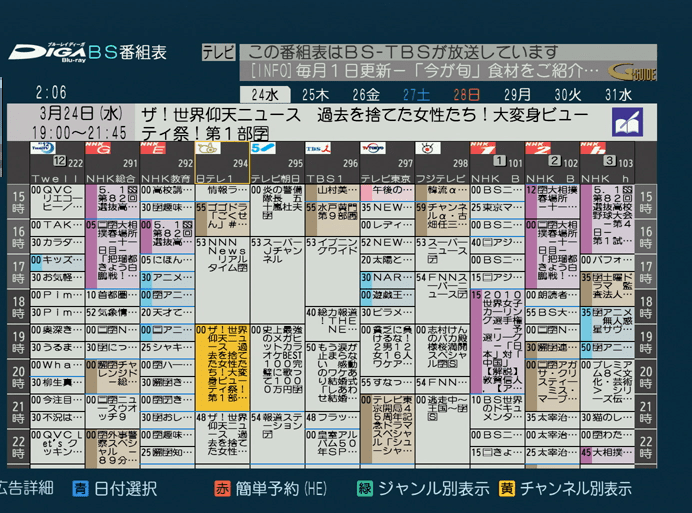This screenshot has height=513, width=692.
Task: Select 54 FNNスーパーニュース program
Action: coord(442,298)
